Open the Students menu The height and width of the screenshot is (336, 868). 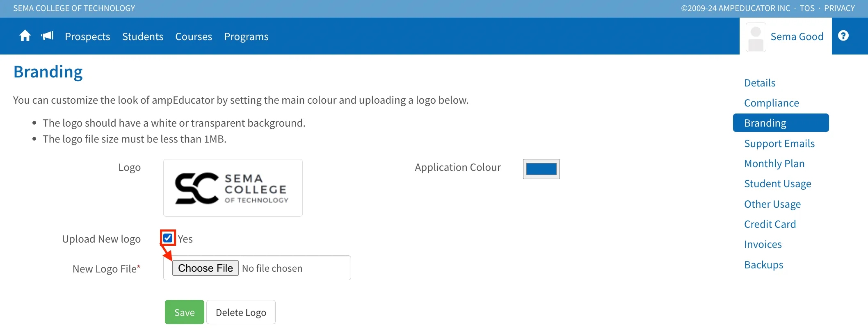[x=143, y=36]
